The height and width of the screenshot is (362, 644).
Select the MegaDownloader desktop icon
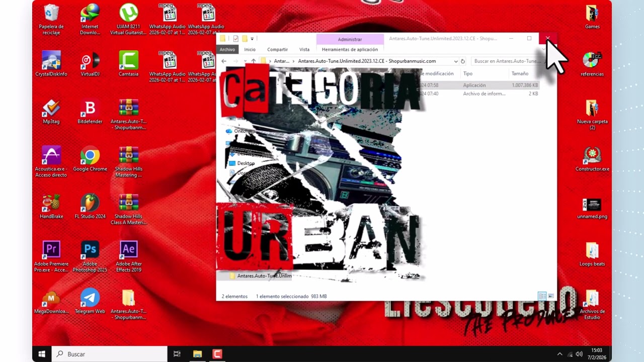pyautogui.click(x=51, y=301)
